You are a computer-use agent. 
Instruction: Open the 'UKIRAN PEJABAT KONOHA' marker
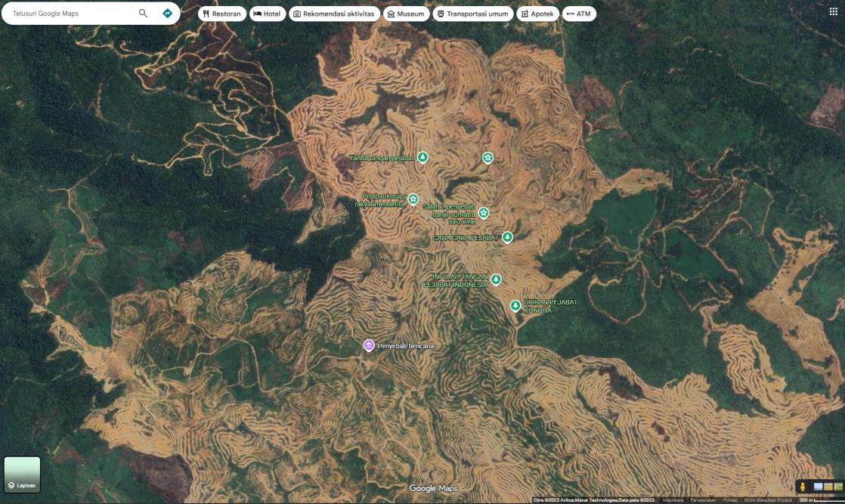pos(515,305)
